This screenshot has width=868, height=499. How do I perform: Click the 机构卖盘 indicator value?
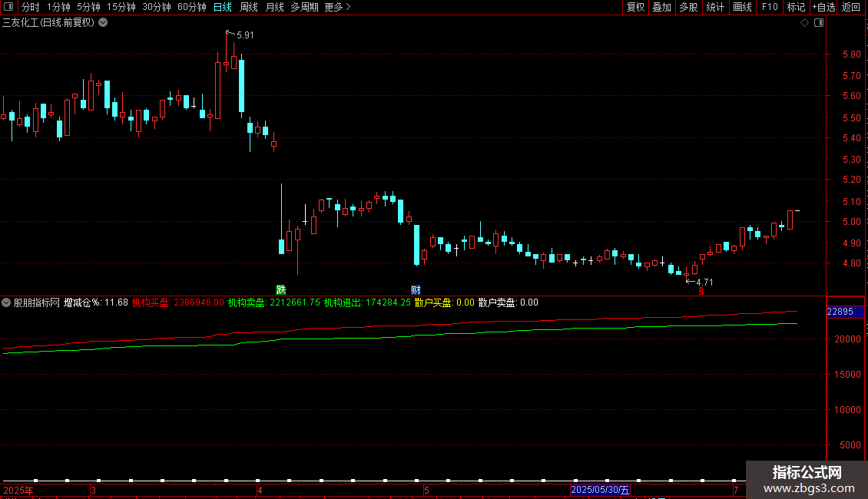(x=274, y=302)
